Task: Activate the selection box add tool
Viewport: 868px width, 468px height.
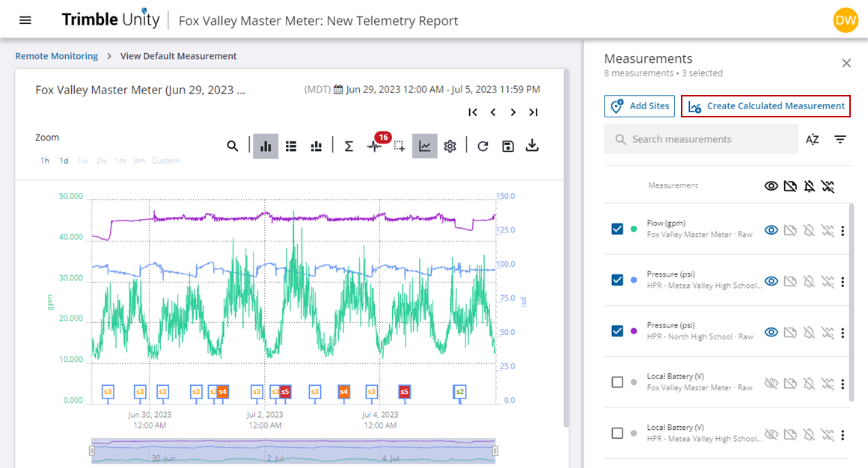Action: pos(399,146)
